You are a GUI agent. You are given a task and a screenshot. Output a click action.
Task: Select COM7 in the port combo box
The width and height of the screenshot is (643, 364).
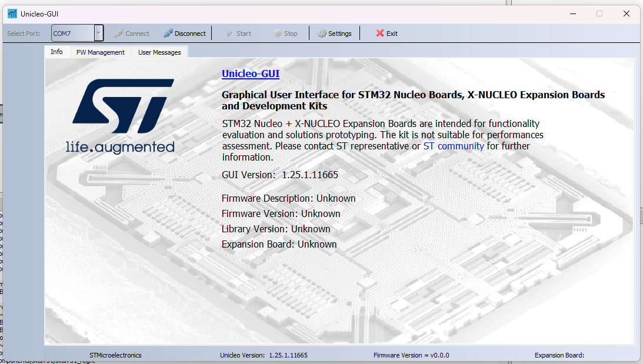point(71,33)
